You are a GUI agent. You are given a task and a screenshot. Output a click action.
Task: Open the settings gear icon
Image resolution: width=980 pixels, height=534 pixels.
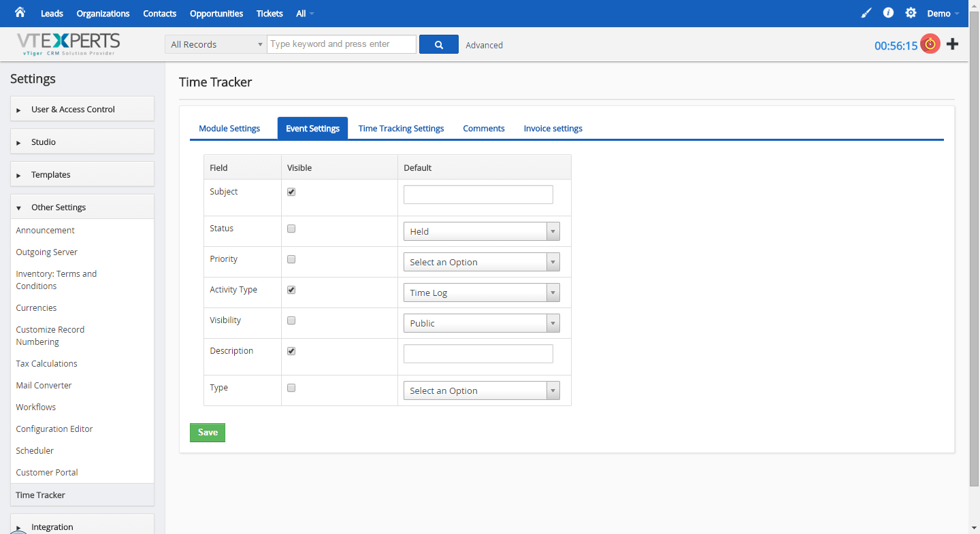(x=911, y=13)
